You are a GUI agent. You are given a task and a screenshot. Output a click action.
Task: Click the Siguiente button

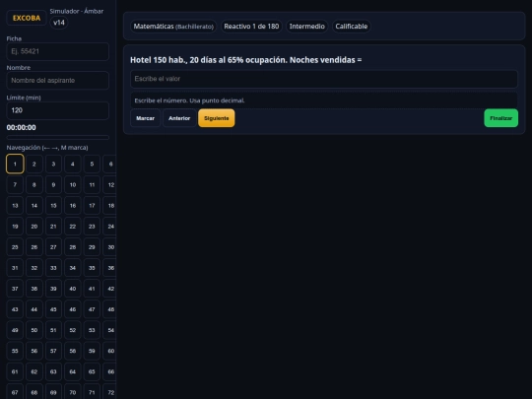[x=216, y=118]
